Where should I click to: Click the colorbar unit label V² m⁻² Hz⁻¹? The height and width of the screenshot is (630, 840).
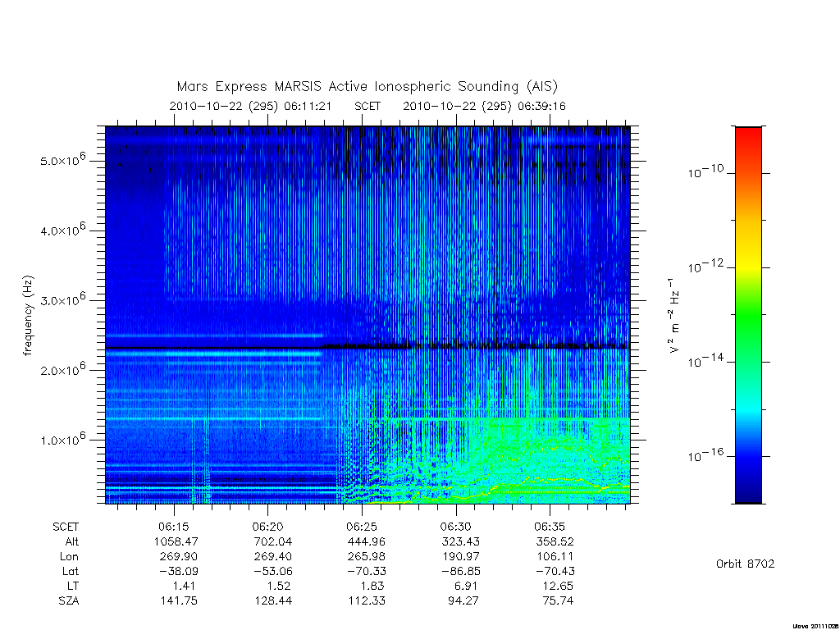pos(673,316)
